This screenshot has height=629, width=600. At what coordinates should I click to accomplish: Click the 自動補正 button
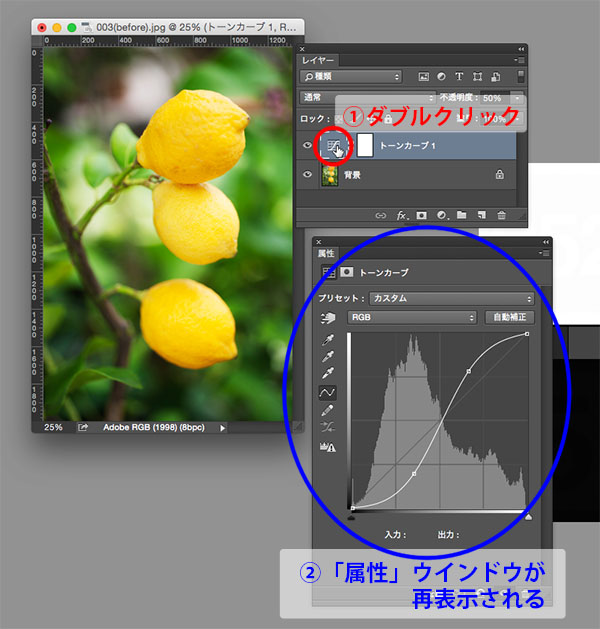coord(509,317)
